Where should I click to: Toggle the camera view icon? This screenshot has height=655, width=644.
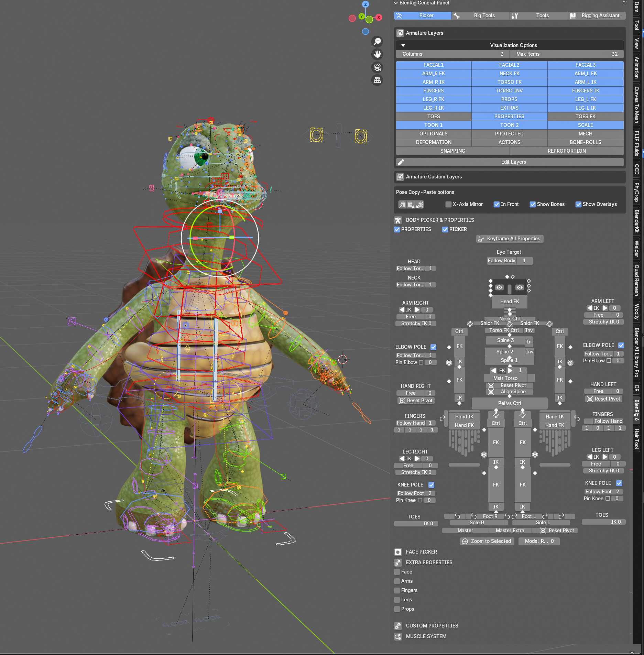(x=377, y=67)
